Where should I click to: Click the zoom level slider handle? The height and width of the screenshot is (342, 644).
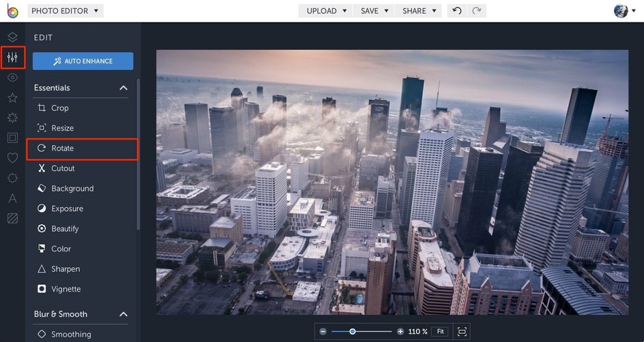(353, 332)
